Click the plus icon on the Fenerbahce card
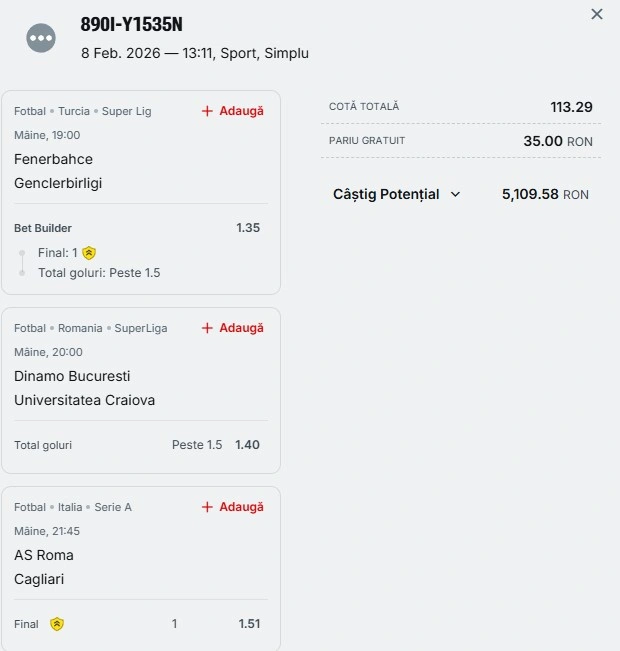Screen dimensions: 620x651 [208, 111]
